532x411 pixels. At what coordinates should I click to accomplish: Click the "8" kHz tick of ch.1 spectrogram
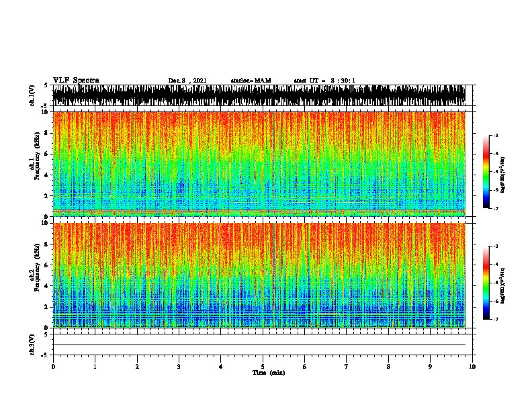click(46, 133)
